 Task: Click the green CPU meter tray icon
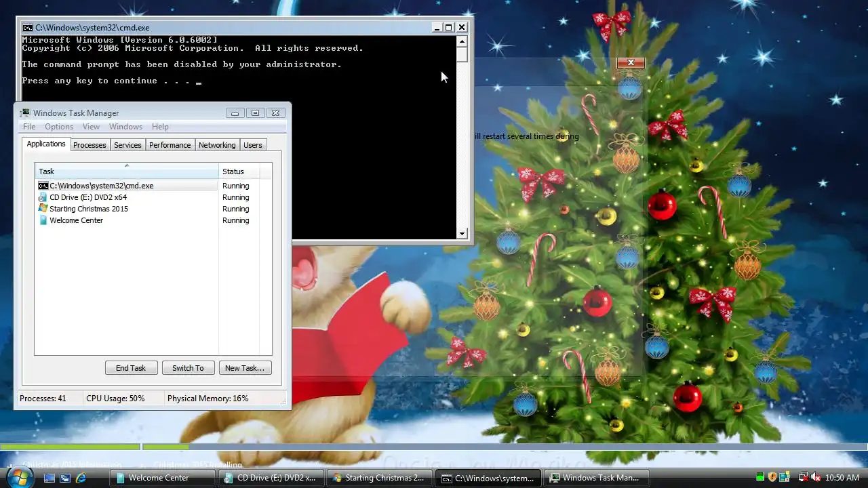coord(760,478)
